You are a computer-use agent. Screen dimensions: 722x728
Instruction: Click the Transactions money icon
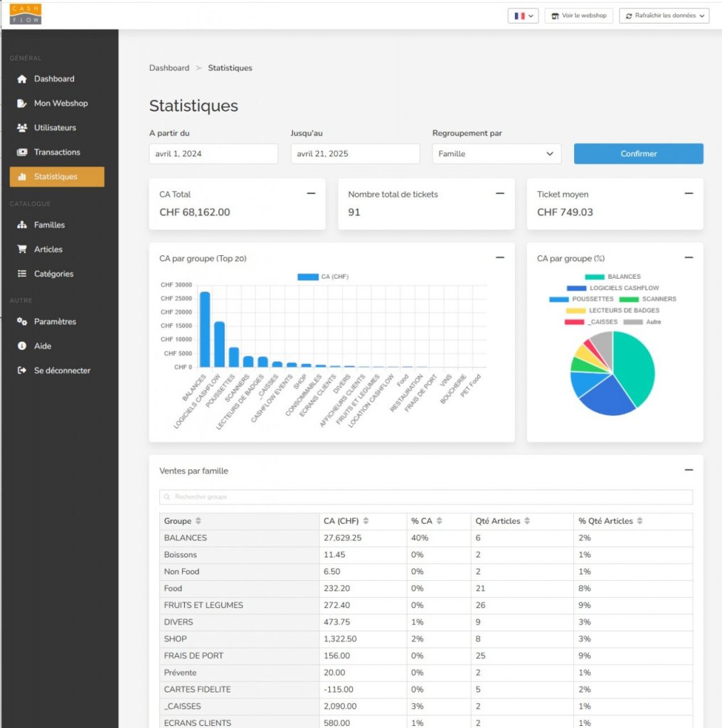click(x=21, y=152)
